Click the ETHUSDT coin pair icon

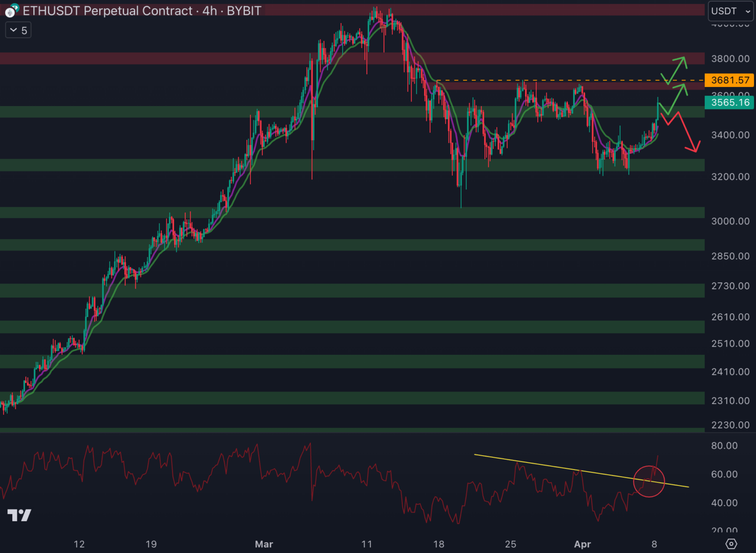pos(11,11)
